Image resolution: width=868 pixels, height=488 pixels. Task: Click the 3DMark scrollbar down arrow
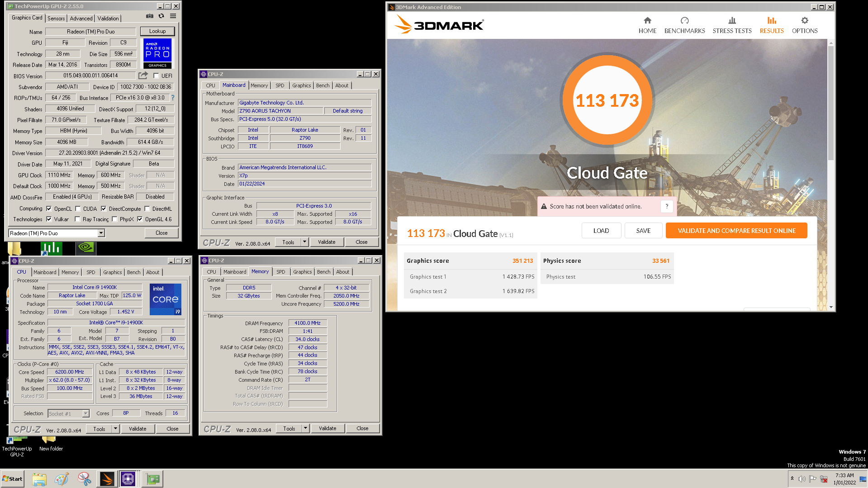coord(831,307)
